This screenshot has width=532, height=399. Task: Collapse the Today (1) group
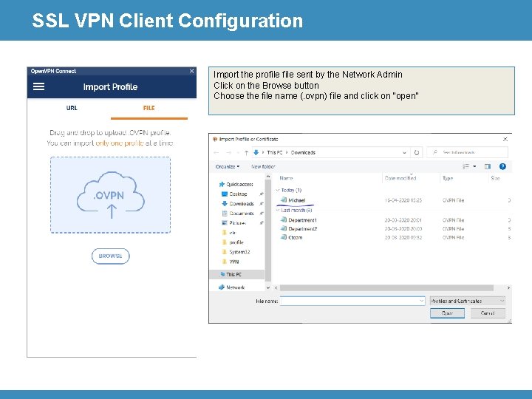(278, 191)
